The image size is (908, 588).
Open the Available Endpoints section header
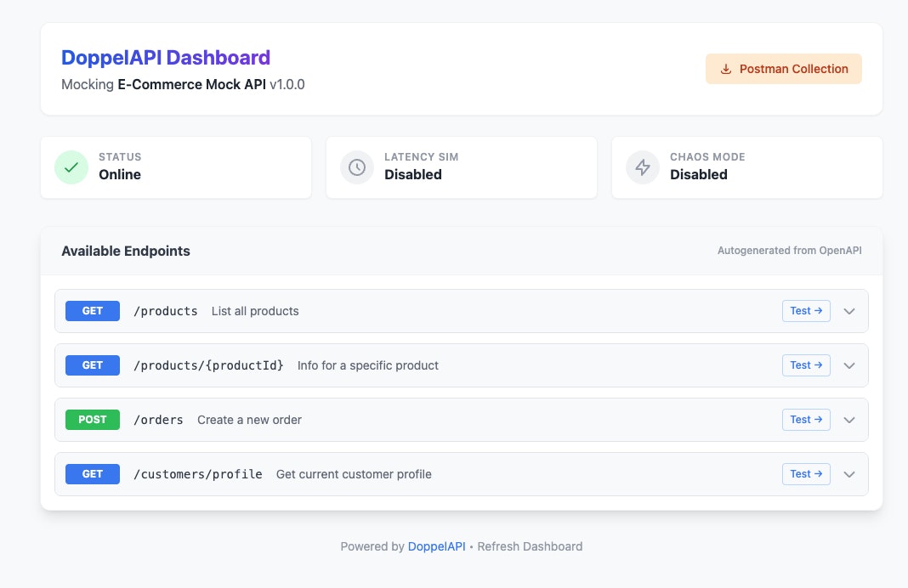(126, 251)
